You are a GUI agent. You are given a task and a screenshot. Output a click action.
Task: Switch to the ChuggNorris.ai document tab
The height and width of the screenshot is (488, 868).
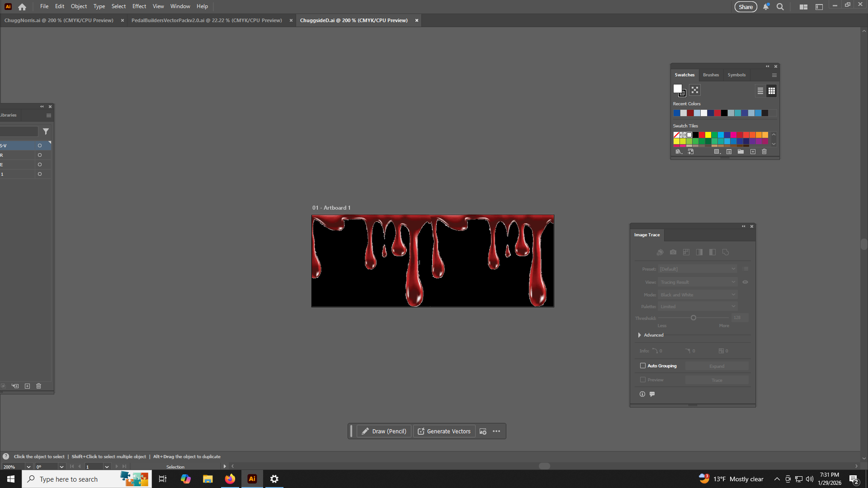tap(59, 20)
